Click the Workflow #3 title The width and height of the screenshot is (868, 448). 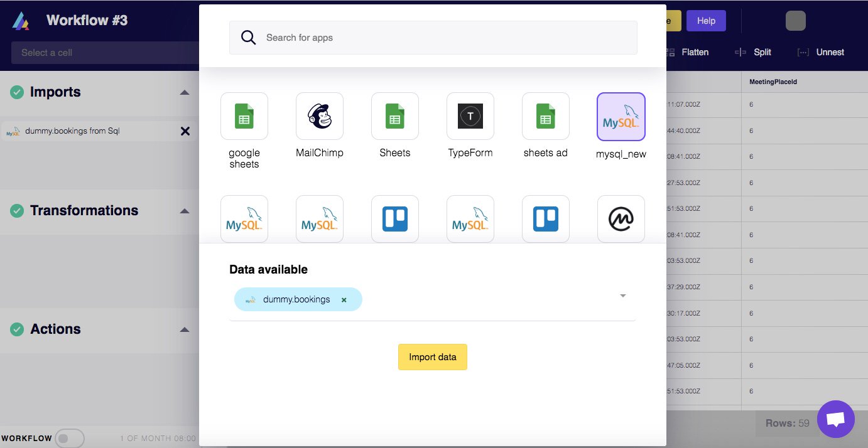coord(87,20)
